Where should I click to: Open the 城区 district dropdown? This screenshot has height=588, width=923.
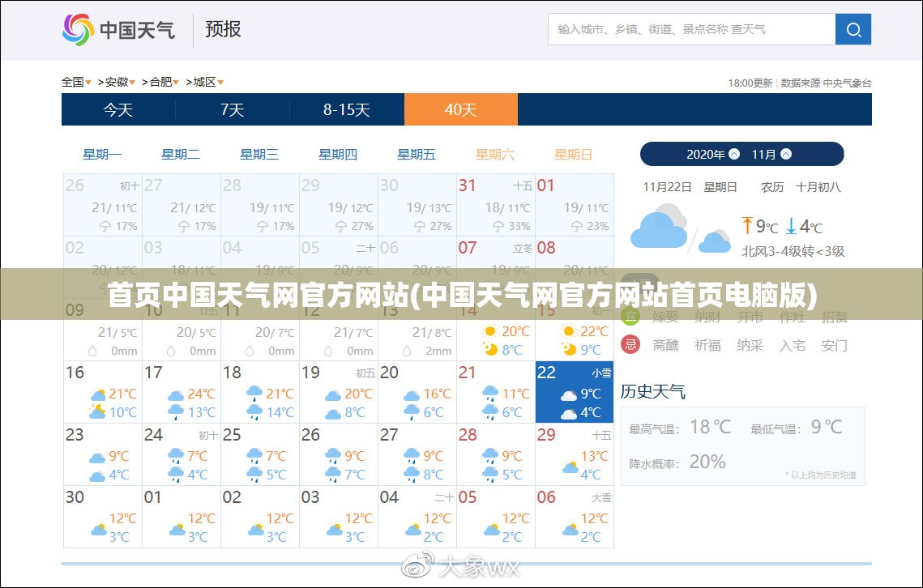pos(208,82)
